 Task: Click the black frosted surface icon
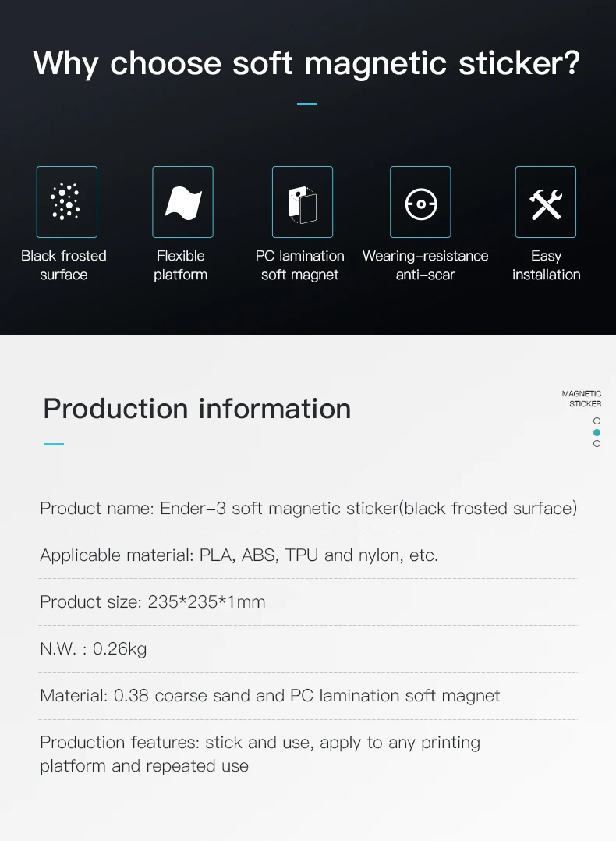(x=67, y=201)
